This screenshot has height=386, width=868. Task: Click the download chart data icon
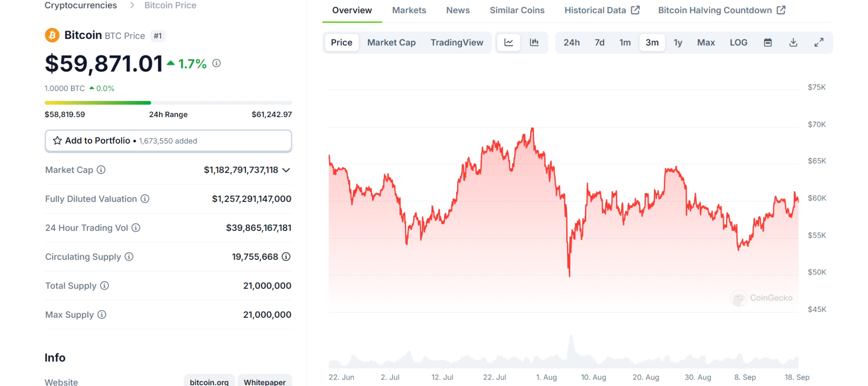tap(793, 42)
